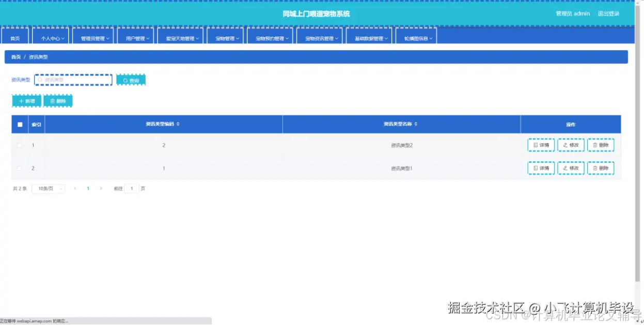Click 资讯类型 in the breadcrumb
This screenshot has width=644, height=325.
38,57
